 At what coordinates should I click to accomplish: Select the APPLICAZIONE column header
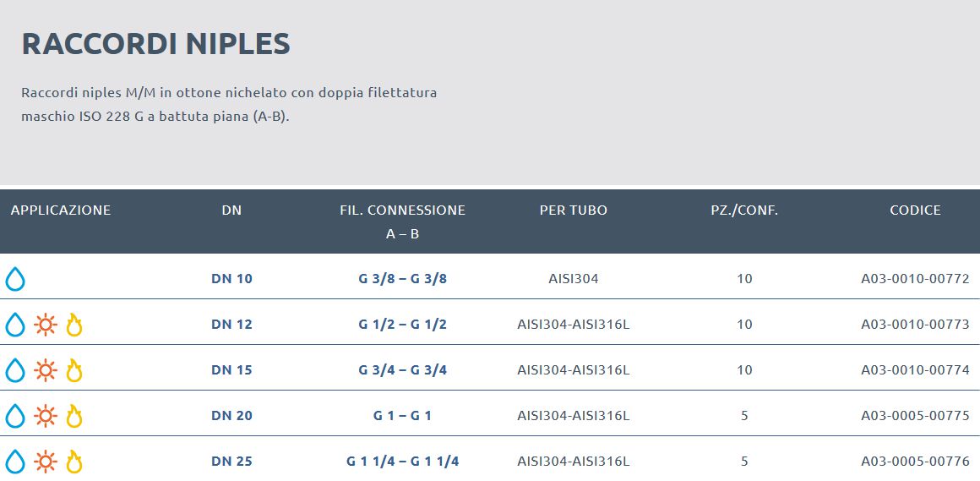click(x=61, y=210)
